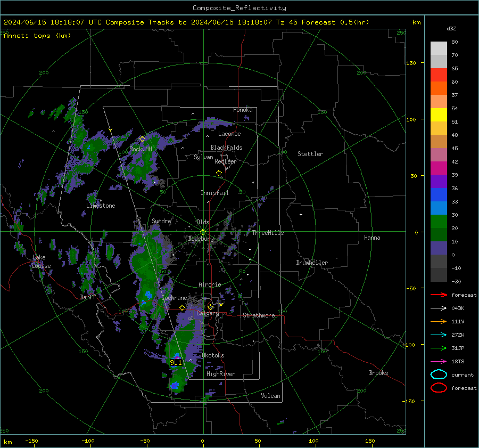Image resolution: width=479 pixels, height=448 pixels.
Task: Click the Sundre city label
Action: click(161, 221)
